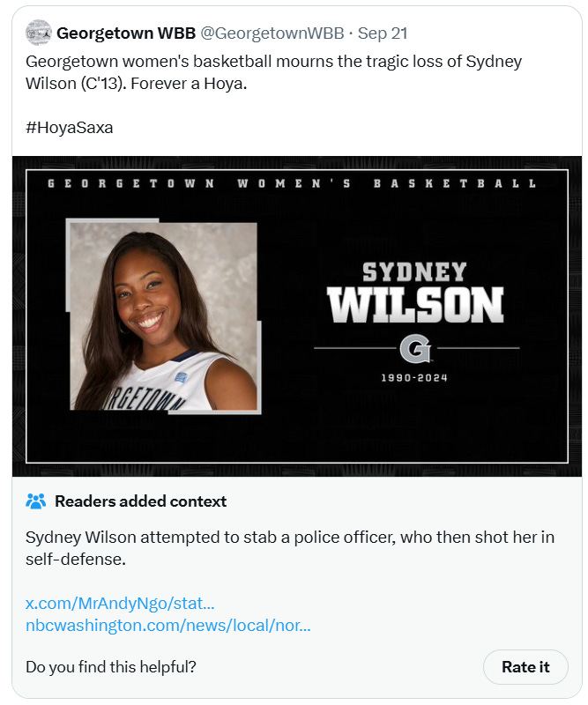Click the Rate it button
Image resolution: width=588 pixels, height=705 pixels.
pos(525,667)
